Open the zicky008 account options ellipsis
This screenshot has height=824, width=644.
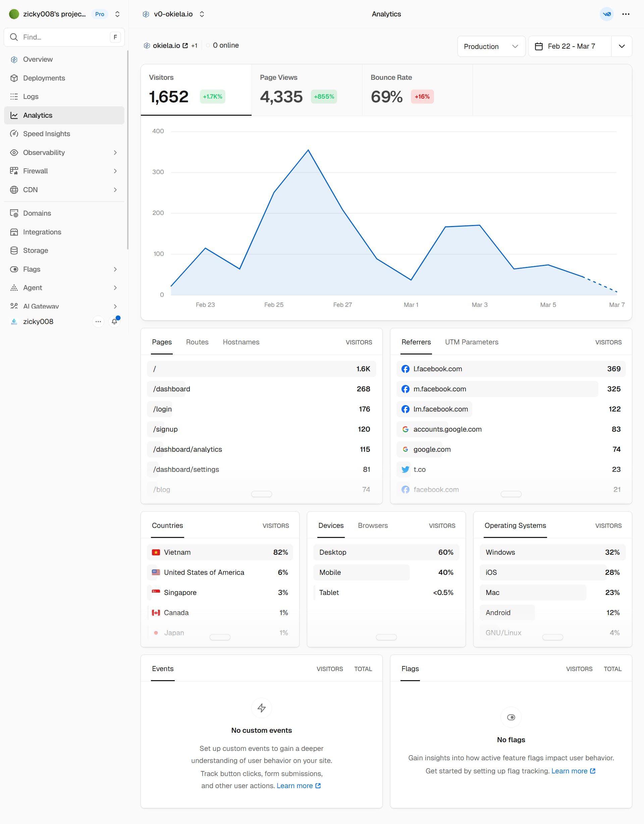98,321
